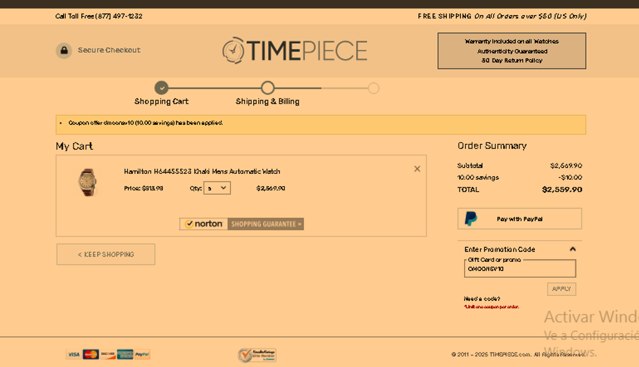Click the Discover card icon in footer

pos(108,354)
